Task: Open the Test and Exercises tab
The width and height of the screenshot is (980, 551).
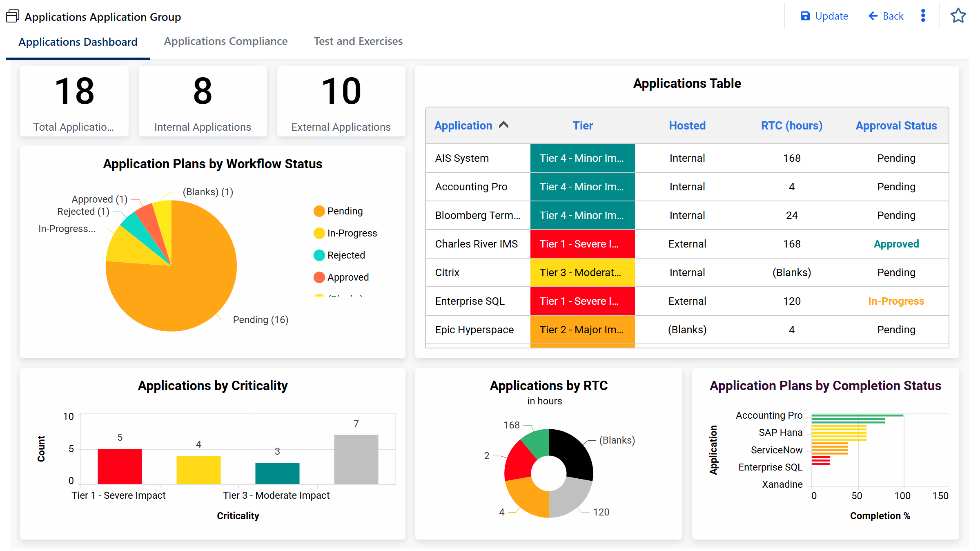Action: pyautogui.click(x=358, y=41)
